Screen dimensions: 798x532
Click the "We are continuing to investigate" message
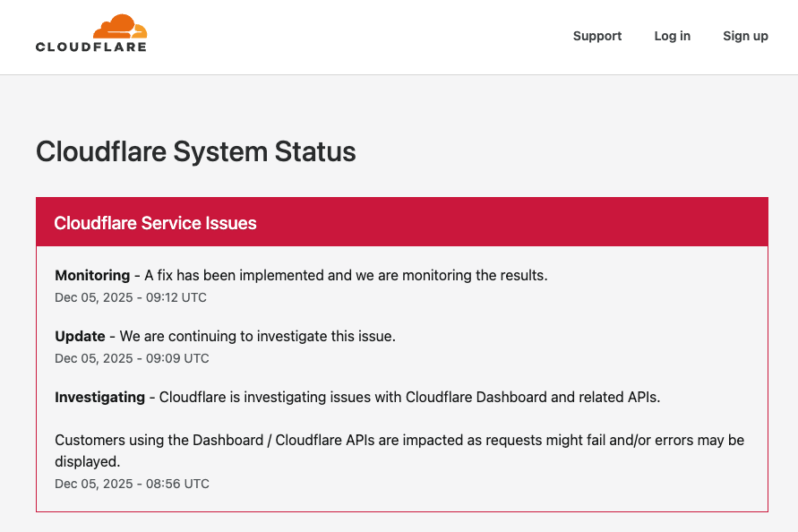tap(258, 337)
